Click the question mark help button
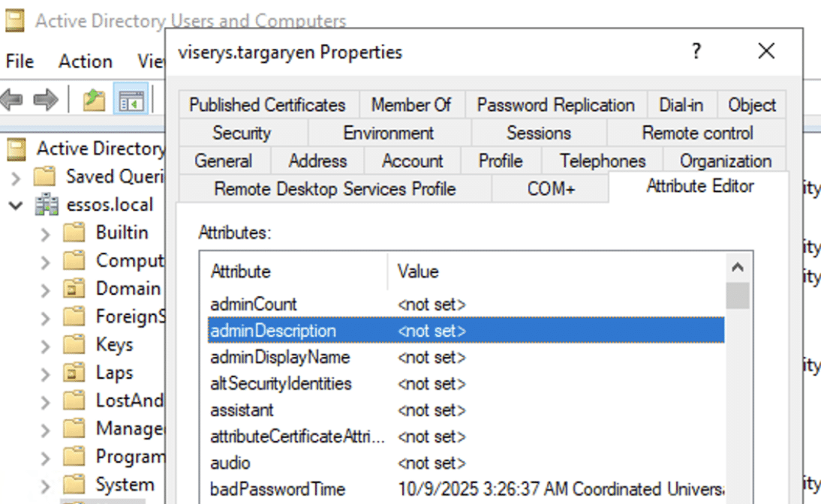Screen dimensions: 821x504 click(x=696, y=51)
